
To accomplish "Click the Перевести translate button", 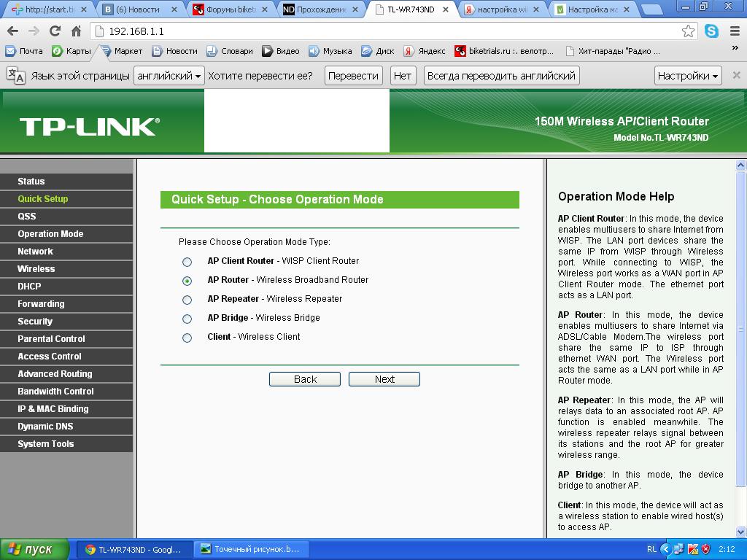I will click(x=353, y=76).
